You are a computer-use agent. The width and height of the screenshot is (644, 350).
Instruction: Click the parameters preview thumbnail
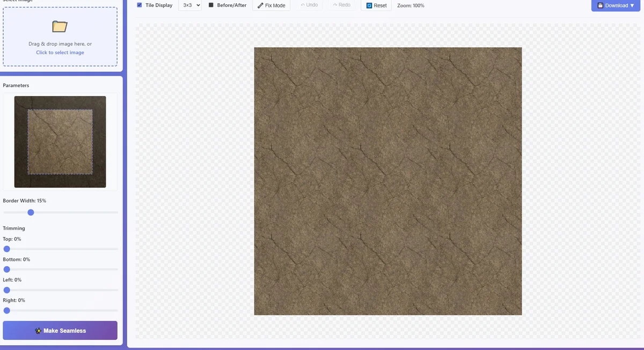(60, 142)
